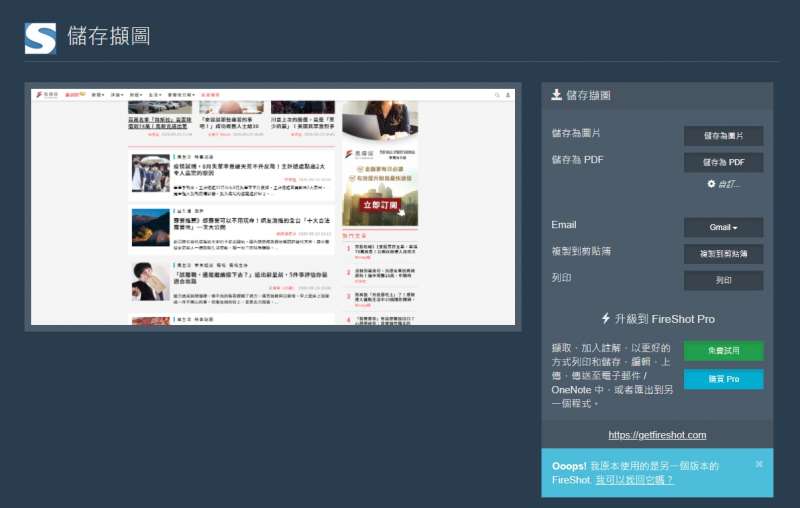Image resolution: width=800 pixels, height=508 pixels.
Task: Click the download icon beside 儲存擷圖 panel title
Action: tap(556, 95)
